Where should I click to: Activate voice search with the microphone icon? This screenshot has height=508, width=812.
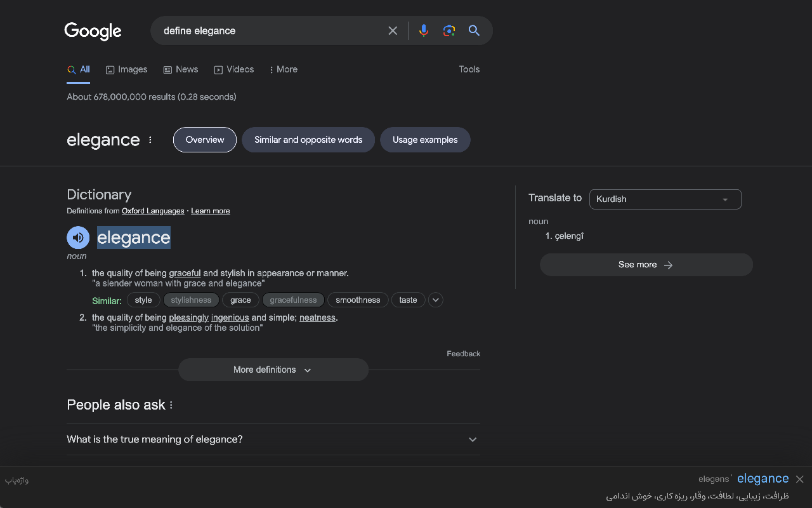pyautogui.click(x=423, y=30)
